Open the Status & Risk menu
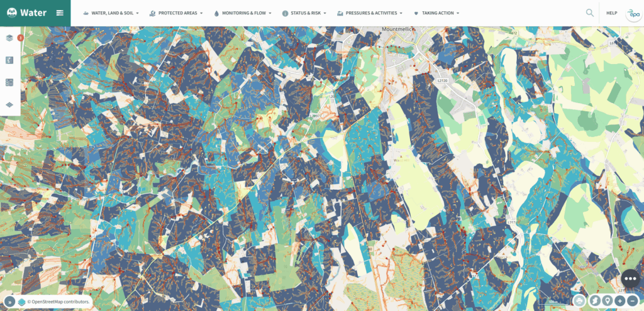This screenshot has width=644, height=311. pyautogui.click(x=304, y=13)
